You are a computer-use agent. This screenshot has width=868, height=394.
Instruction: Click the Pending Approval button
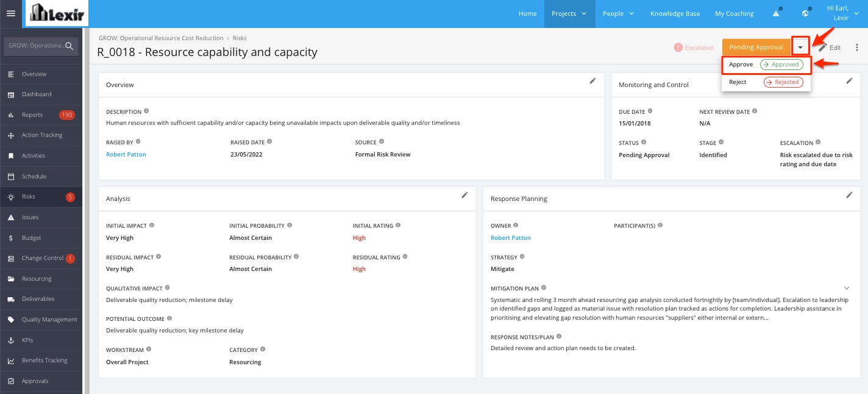click(756, 47)
